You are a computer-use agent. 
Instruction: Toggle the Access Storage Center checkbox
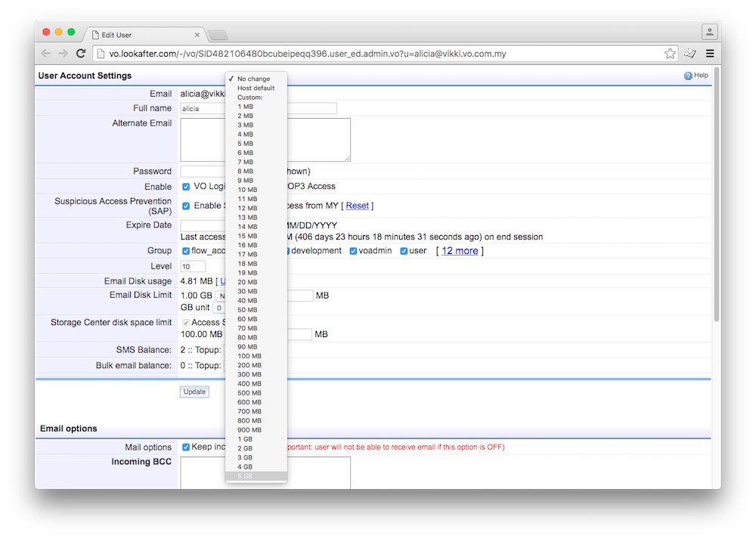tap(186, 323)
